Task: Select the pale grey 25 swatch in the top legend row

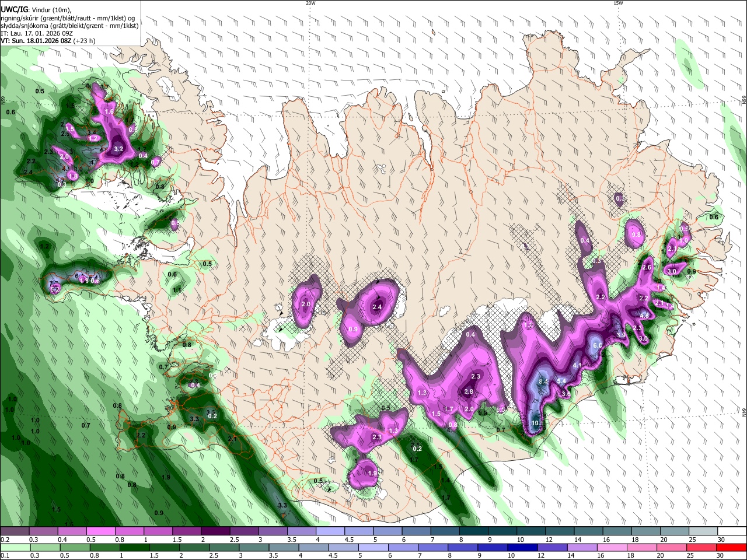Action: (x=703, y=531)
